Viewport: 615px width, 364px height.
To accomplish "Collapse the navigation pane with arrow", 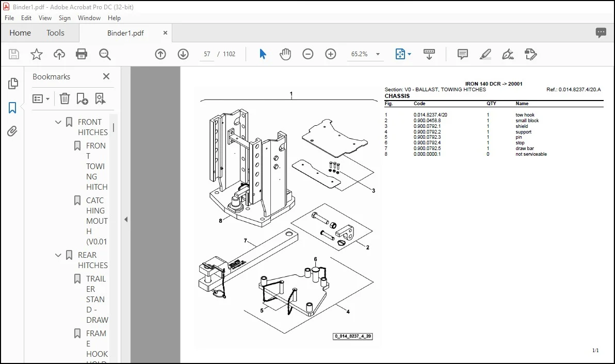I will coord(126,220).
